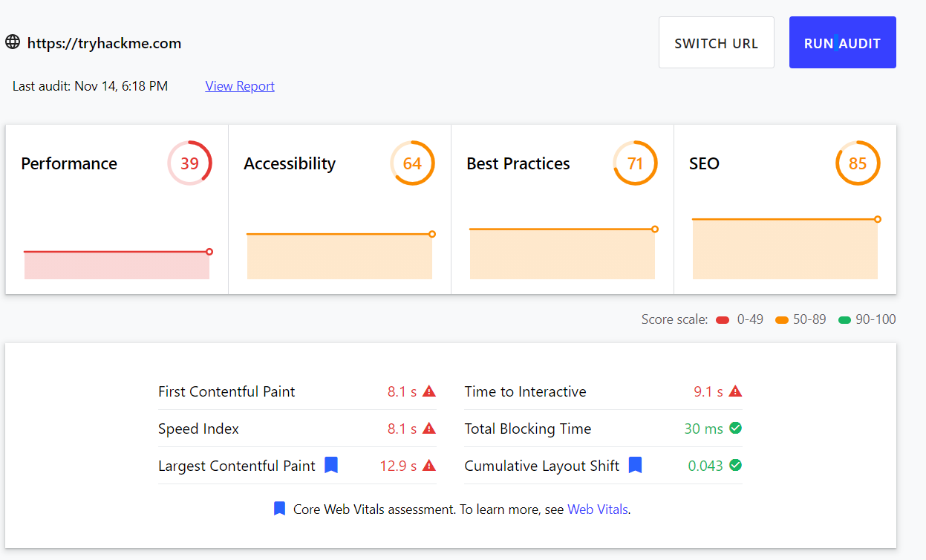
Task: Select the red 0-49 score scale swatch
Action: 722,320
